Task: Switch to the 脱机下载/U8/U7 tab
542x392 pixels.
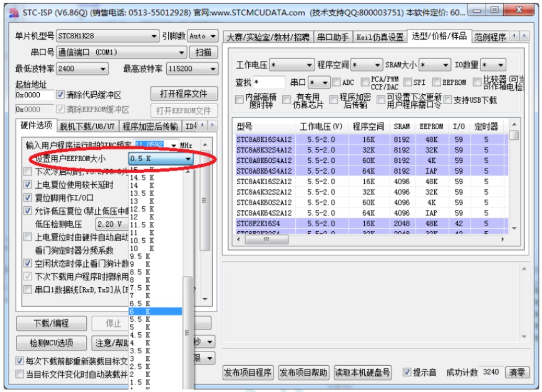Action: click(x=87, y=126)
